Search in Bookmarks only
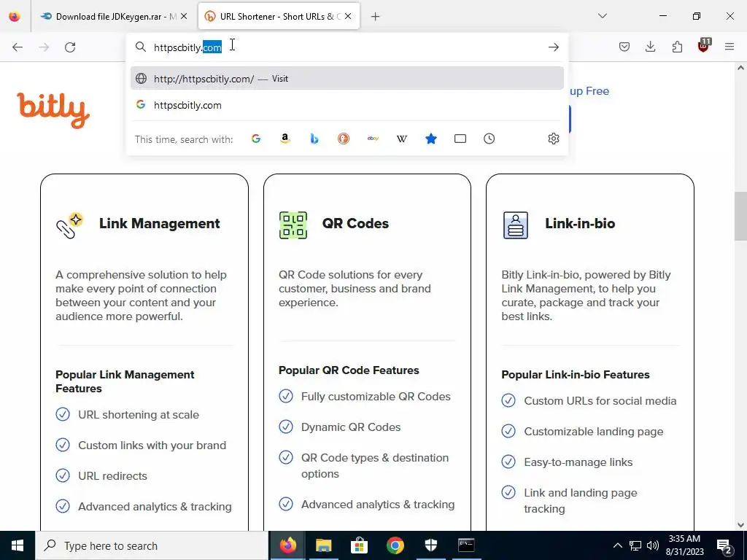This screenshot has height=560, width=747. (x=431, y=139)
